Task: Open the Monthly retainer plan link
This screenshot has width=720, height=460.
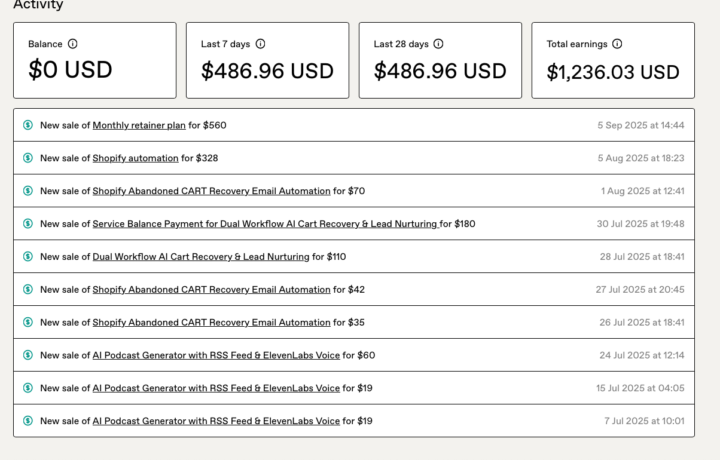Action: pyautogui.click(x=139, y=125)
